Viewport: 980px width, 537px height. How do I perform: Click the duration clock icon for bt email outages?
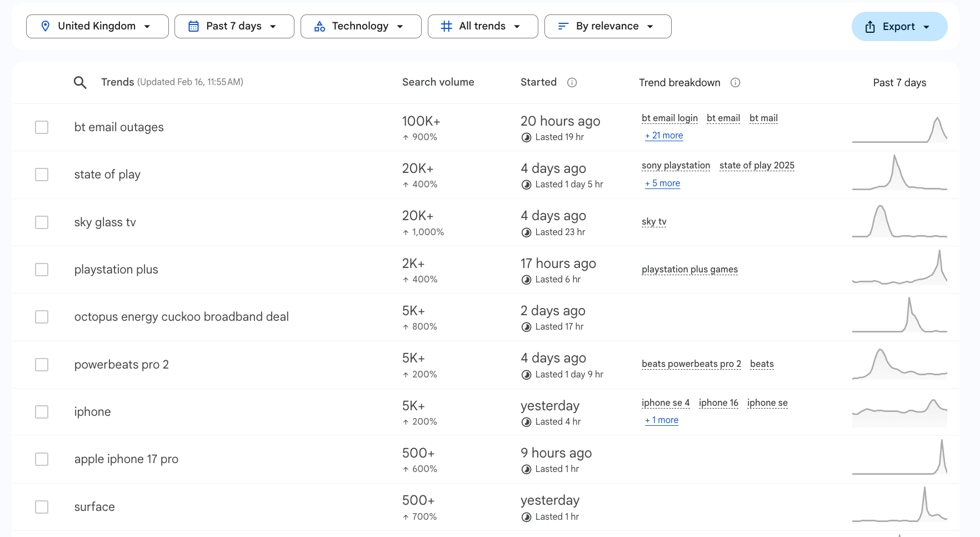(526, 137)
